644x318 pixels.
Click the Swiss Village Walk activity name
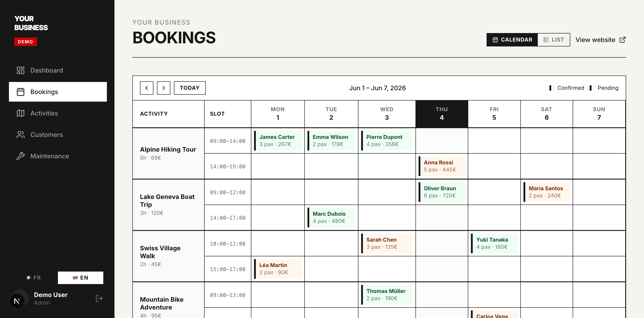tap(160, 252)
